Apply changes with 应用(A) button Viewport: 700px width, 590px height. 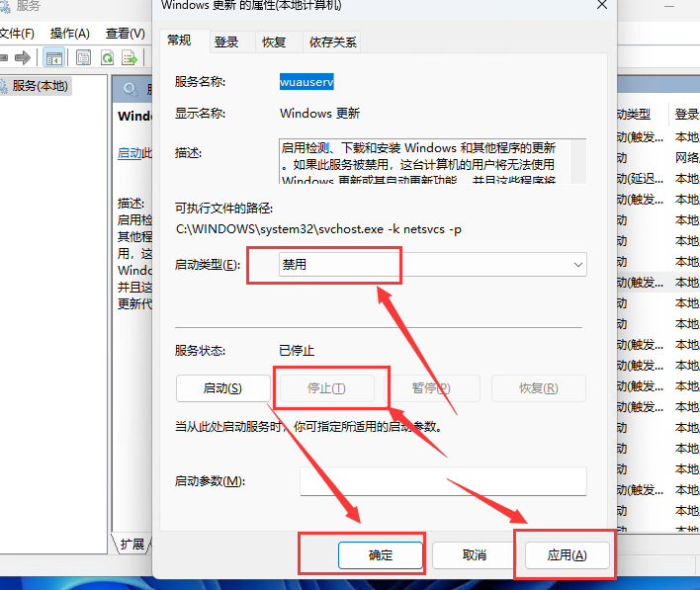(567, 555)
